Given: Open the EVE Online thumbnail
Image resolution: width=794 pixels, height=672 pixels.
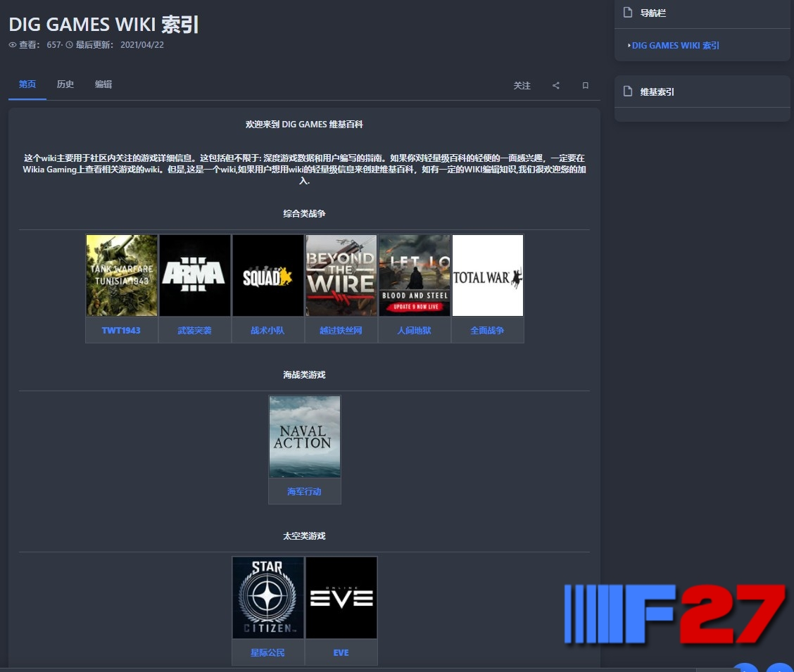Looking at the screenshot, I should (341, 597).
